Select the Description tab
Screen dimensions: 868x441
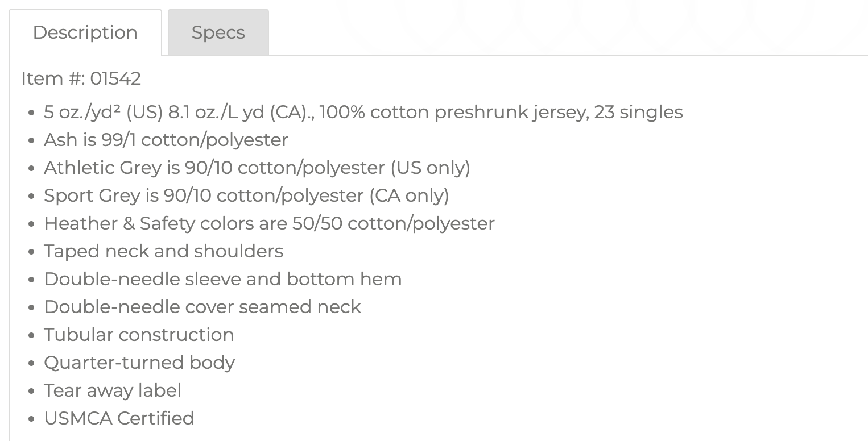pos(85,32)
